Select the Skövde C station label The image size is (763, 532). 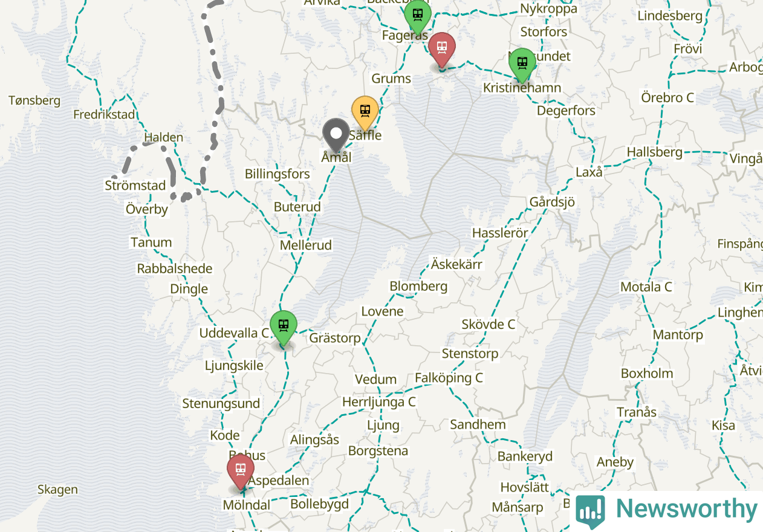[489, 324]
